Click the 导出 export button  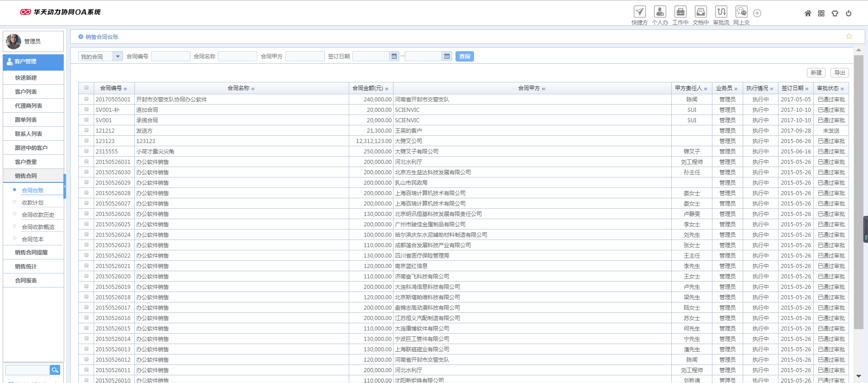click(840, 72)
